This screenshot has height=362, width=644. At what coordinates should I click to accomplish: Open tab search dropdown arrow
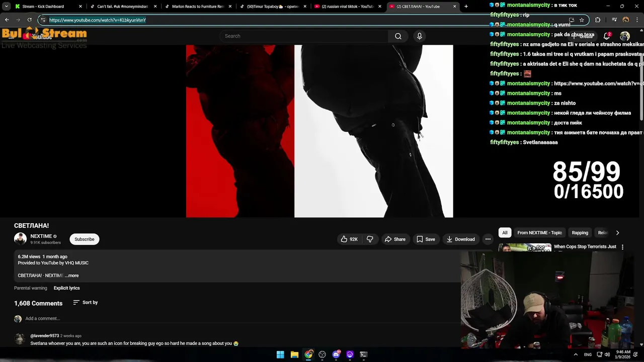[x=6, y=7]
